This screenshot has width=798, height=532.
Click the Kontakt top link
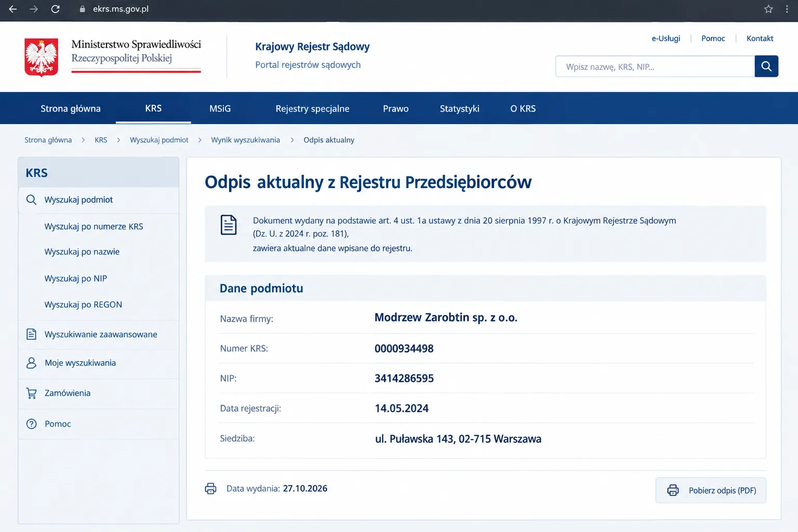pos(760,38)
